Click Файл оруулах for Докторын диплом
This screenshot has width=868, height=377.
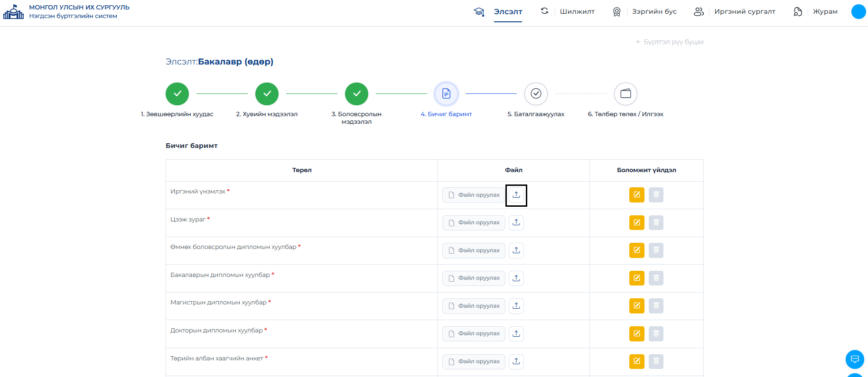[474, 333]
